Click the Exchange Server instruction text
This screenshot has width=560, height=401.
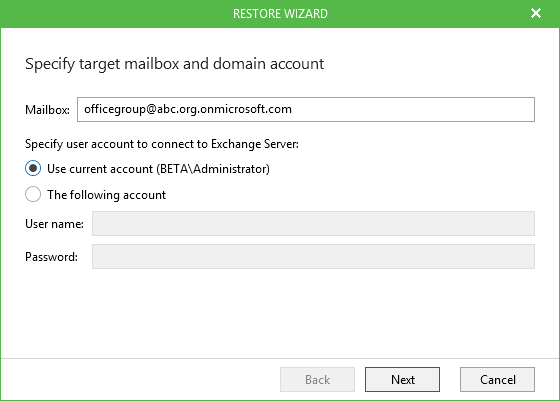162,144
